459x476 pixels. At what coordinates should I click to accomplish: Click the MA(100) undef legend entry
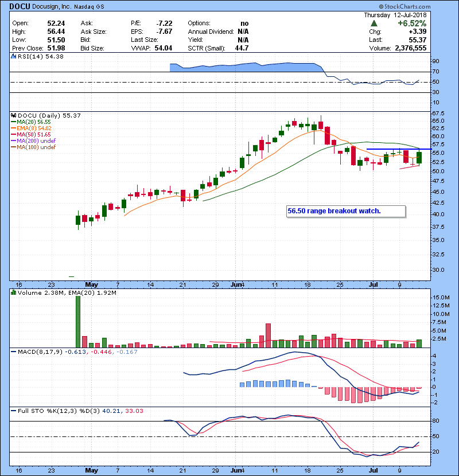(x=33, y=147)
